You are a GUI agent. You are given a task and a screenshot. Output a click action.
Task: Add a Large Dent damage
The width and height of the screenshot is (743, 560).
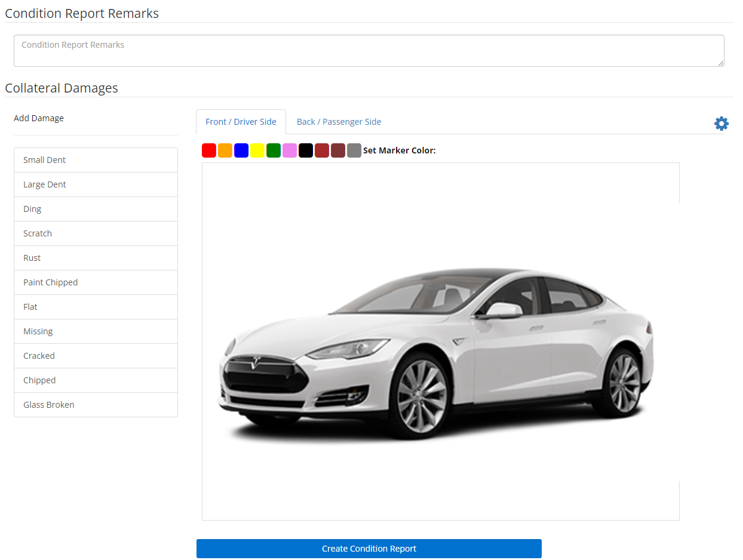96,184
